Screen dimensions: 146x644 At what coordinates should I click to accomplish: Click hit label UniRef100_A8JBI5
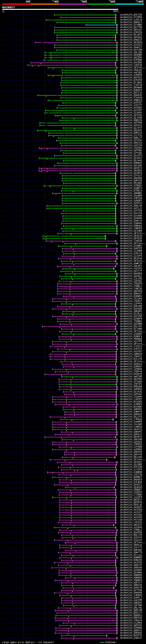click(131, 42)
